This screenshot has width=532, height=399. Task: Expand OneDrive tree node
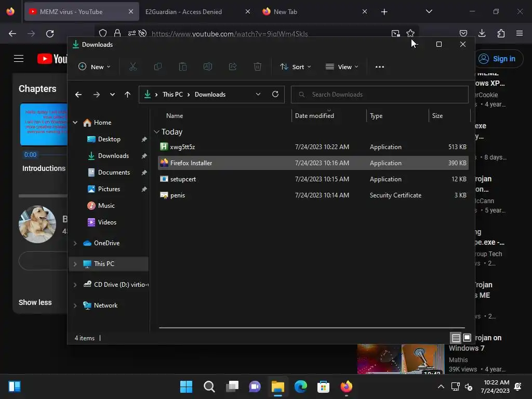click(x=75, y=243)
